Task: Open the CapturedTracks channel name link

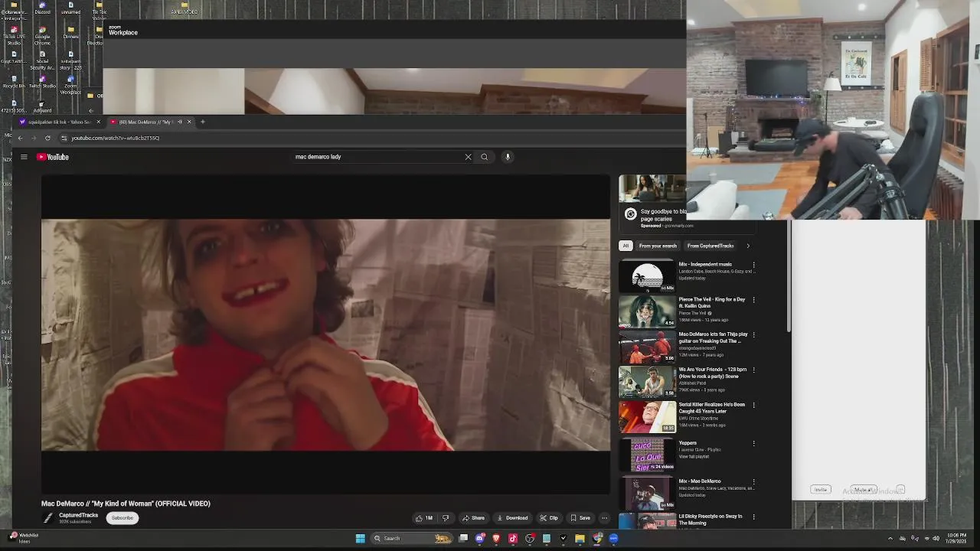Action: 78,515
